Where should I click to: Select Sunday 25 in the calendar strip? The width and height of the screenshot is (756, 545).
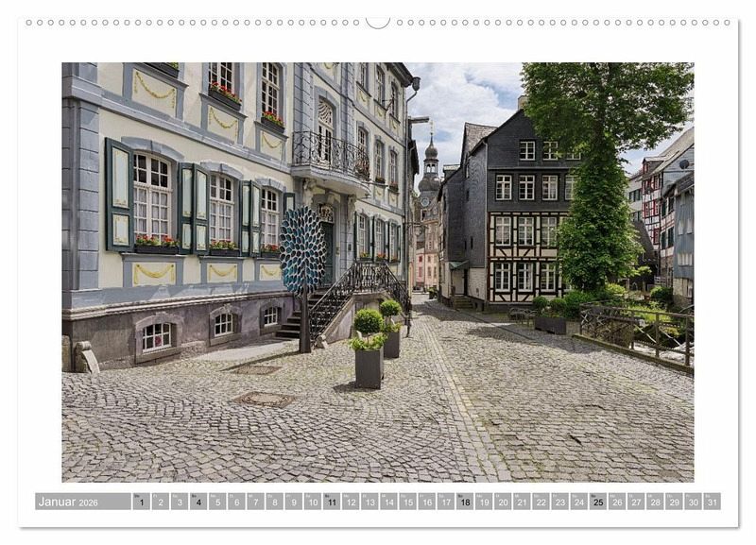[598, 502]
